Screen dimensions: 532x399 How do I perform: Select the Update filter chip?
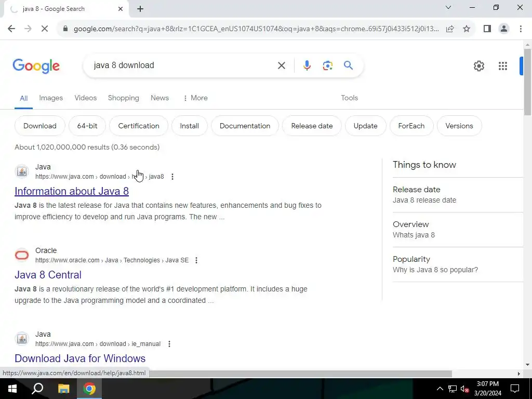365,126
